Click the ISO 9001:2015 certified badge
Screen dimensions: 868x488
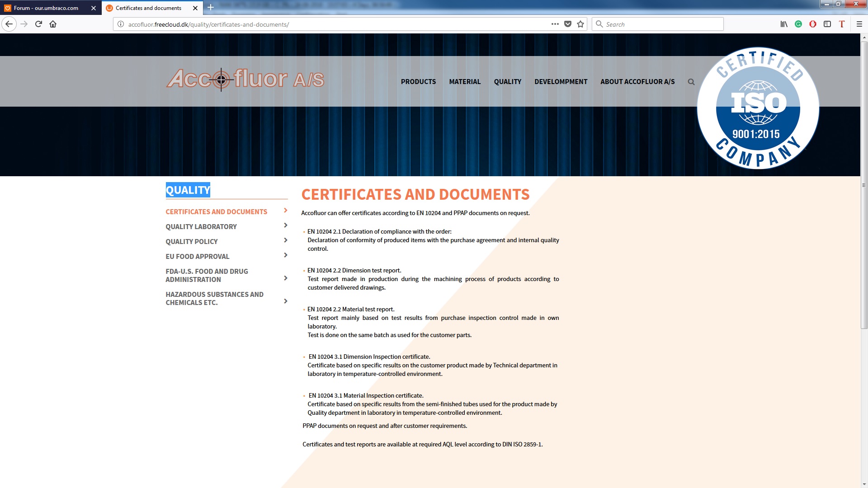pyautogui.click(x=758, y=108)
